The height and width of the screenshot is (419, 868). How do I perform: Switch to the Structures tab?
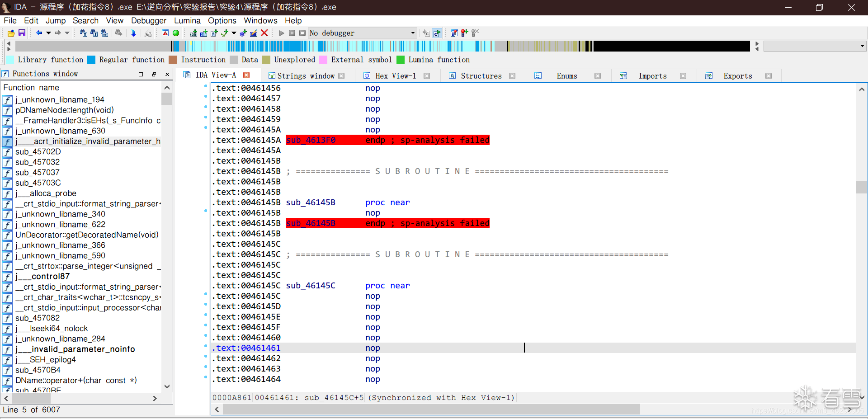(x=481, y=76)
